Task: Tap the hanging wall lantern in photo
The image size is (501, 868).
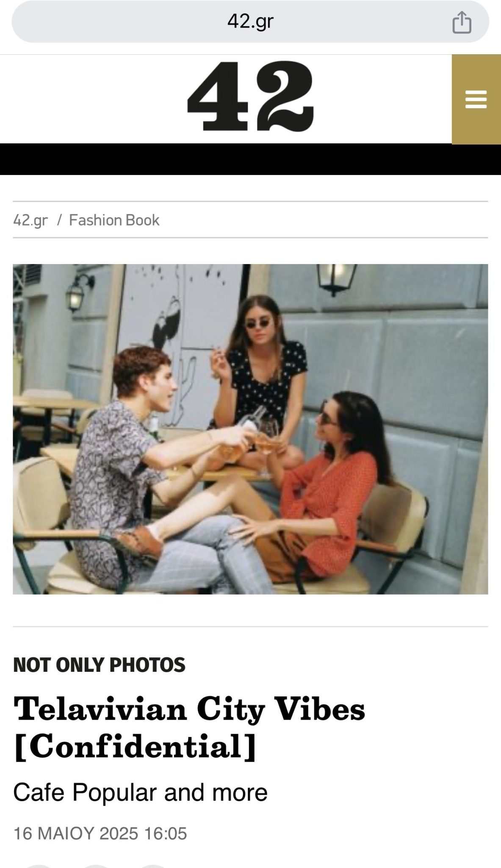Action: 338,278
